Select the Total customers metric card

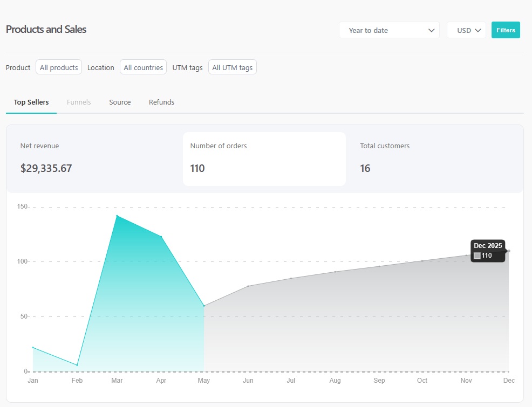pyautogui.click(x=435, y=159)
